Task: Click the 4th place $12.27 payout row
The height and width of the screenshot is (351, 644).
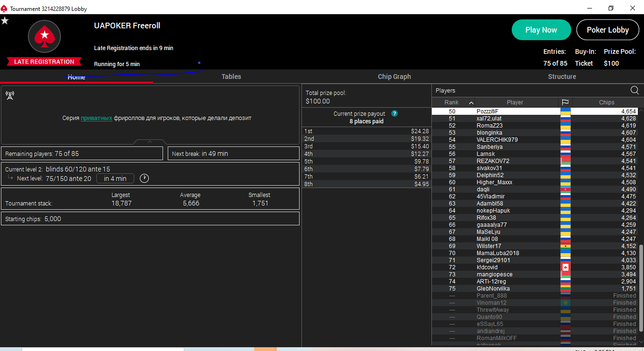Action: coord(366,154)
